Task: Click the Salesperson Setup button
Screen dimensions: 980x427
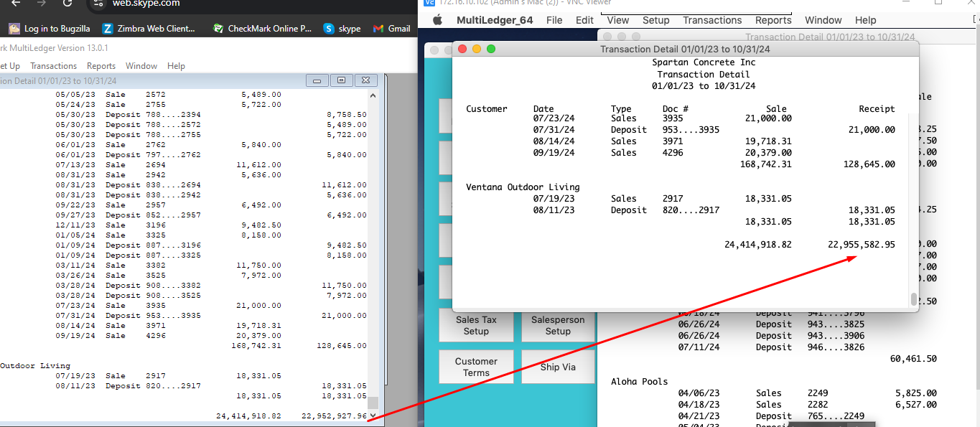Action: 558,325
